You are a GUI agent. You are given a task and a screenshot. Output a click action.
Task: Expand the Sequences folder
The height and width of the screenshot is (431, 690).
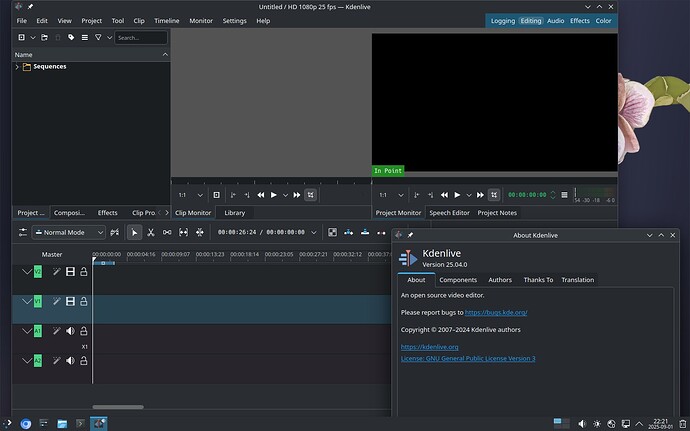(x=17, y=67)
